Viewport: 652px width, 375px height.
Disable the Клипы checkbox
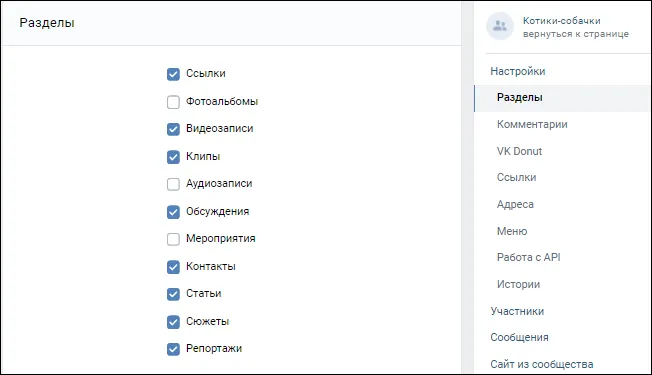click(173, 157)
